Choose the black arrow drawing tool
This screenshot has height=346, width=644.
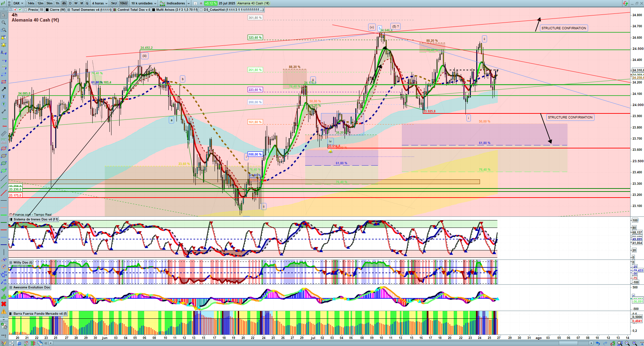click(4, 89)
